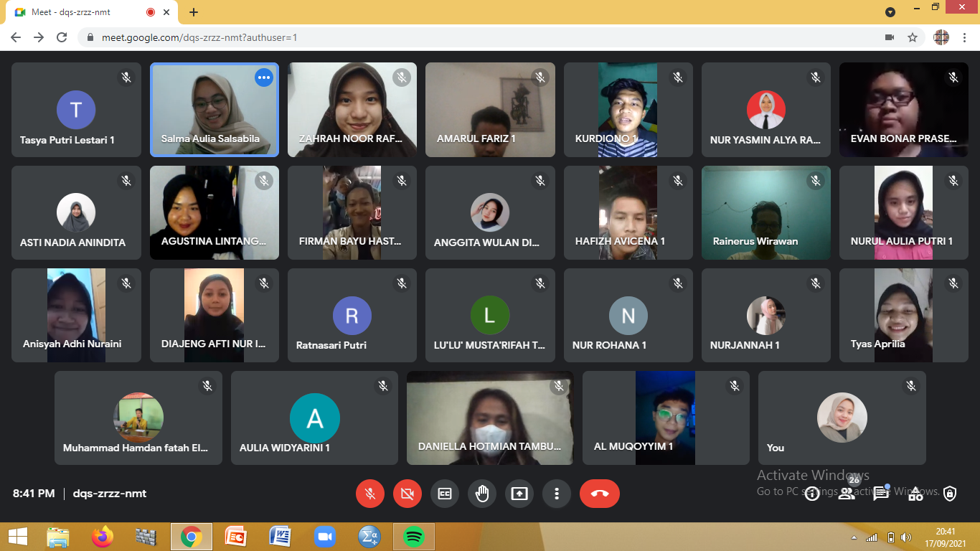Open Spotify from the Windows taskbar
Image resolution: width=980 pixels, height=551 pixels.
413,537
